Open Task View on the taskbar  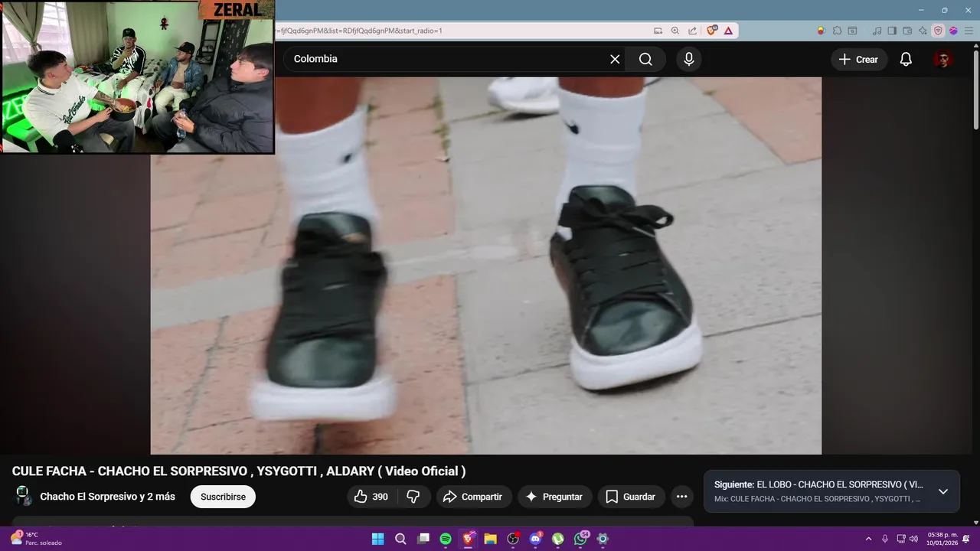[423, 539]
